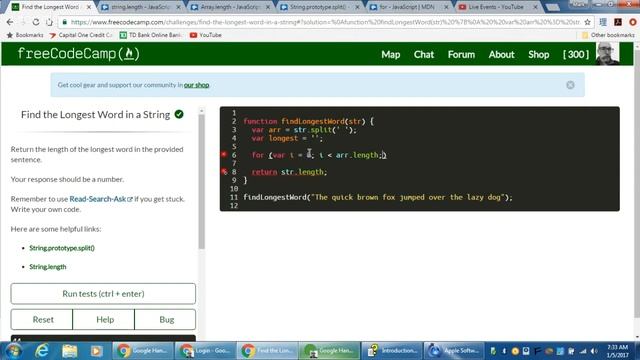Click the volume speaker tray icon

pos(594,351)
